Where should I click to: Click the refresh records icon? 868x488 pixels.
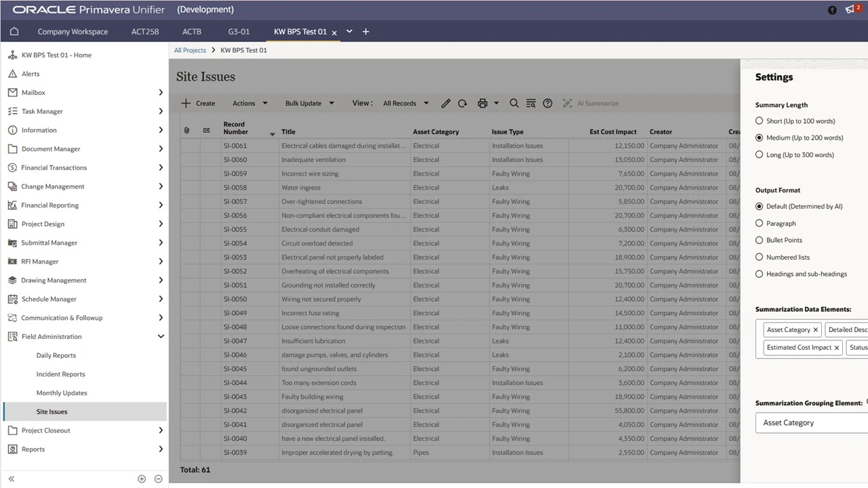(462, 103)
